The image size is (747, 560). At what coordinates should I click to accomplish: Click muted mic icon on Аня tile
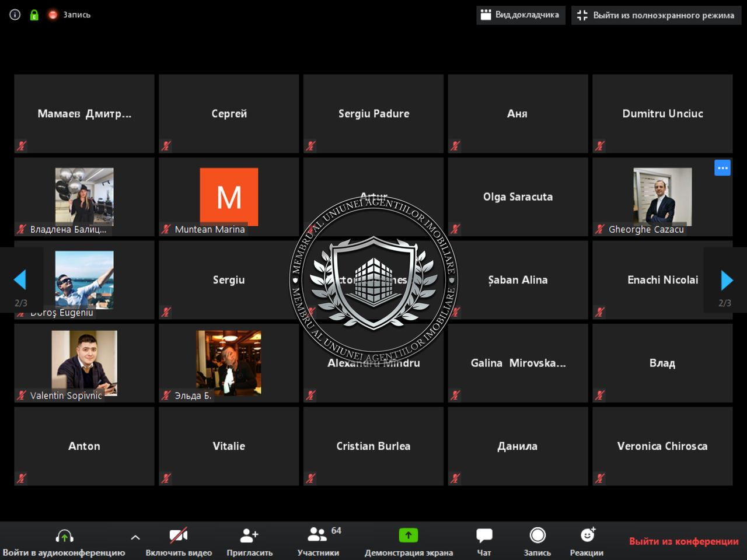click(456, 146)
